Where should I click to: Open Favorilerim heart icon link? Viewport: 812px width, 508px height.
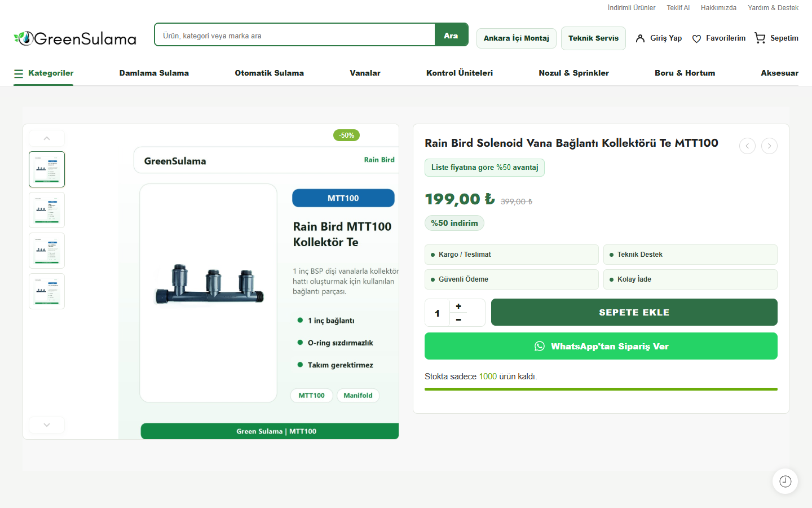point(718,38)
